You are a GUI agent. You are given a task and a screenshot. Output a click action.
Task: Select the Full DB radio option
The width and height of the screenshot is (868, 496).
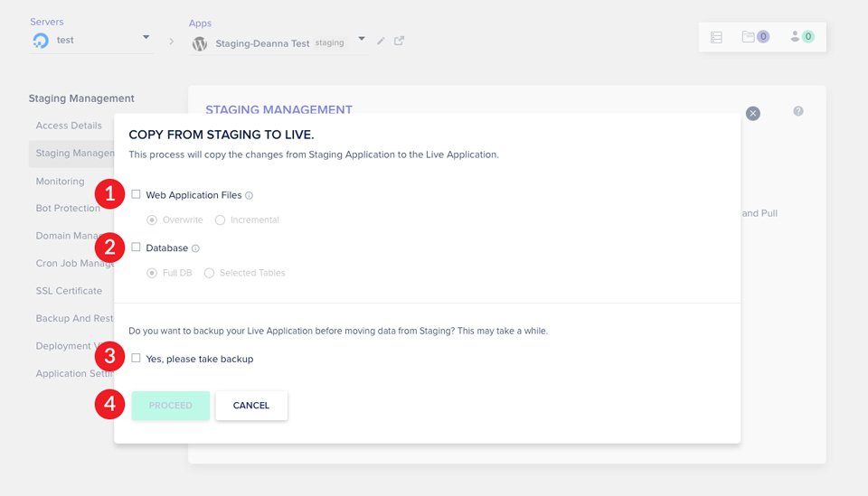click(152, 273)
